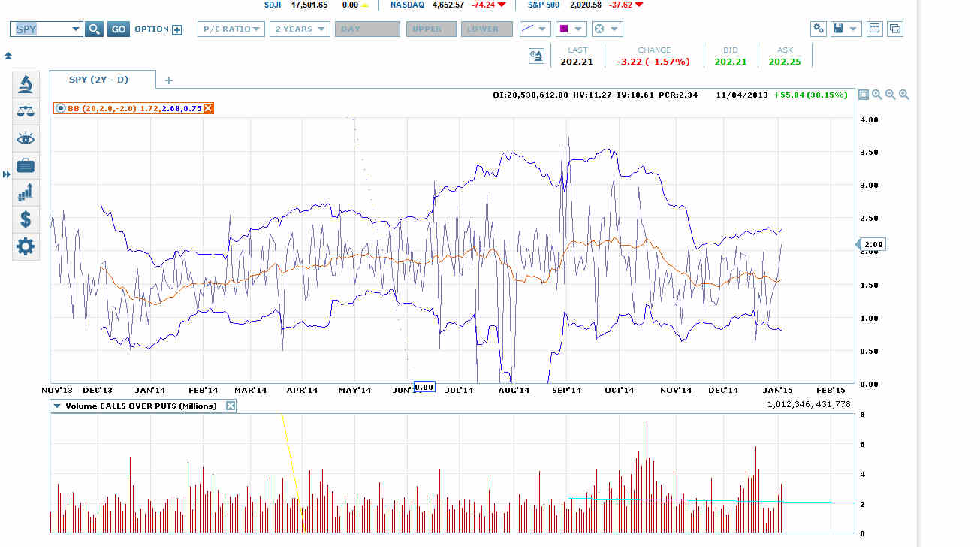Click the detach windows icon
The image size is (980, 547).
(x=894, y=29)
